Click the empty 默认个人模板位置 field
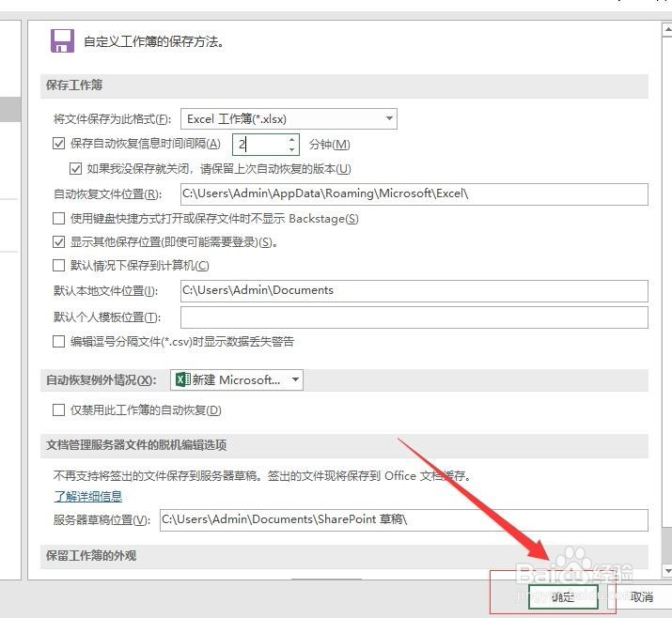 pos(414,317)
